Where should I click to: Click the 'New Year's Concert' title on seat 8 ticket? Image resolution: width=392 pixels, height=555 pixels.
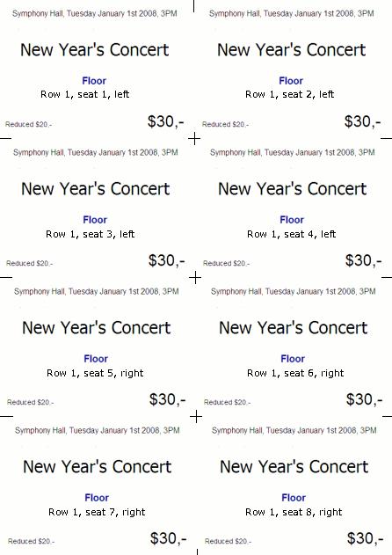[x=294, y=466]
